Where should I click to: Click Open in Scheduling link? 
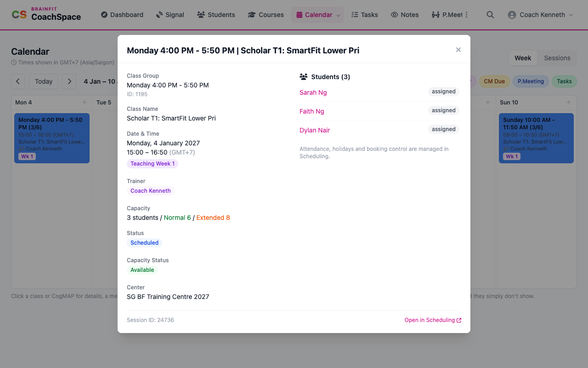tap(433, 320)
